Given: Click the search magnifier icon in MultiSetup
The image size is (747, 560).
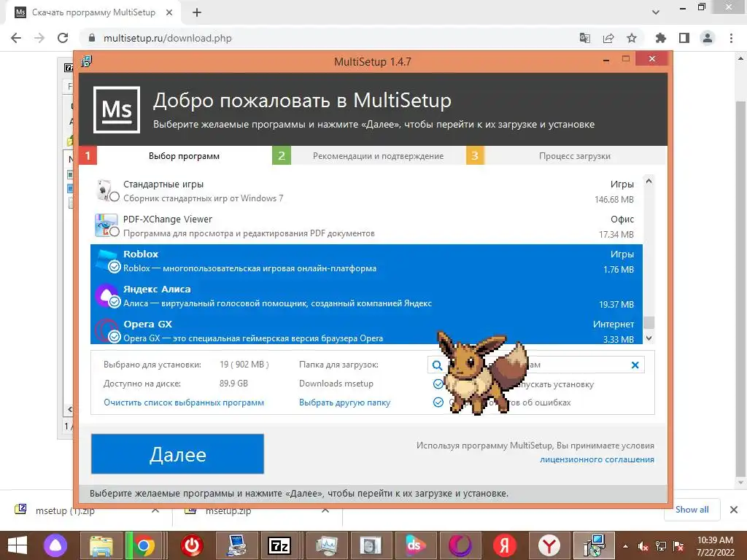Looking at the screenshot, I should point(437,365).
